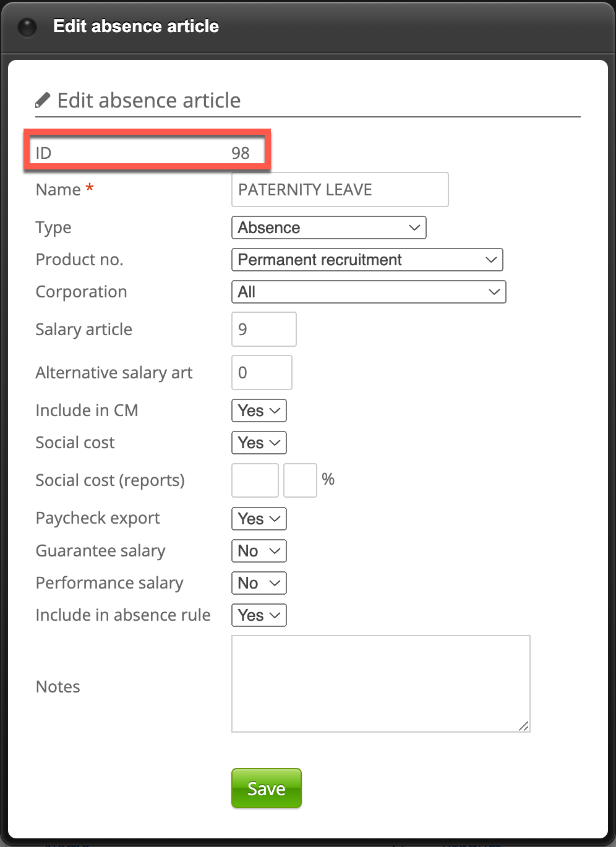Click the Alternative salary art field
616x847 pixels.
pyautogui.click(x=262, y=373)
